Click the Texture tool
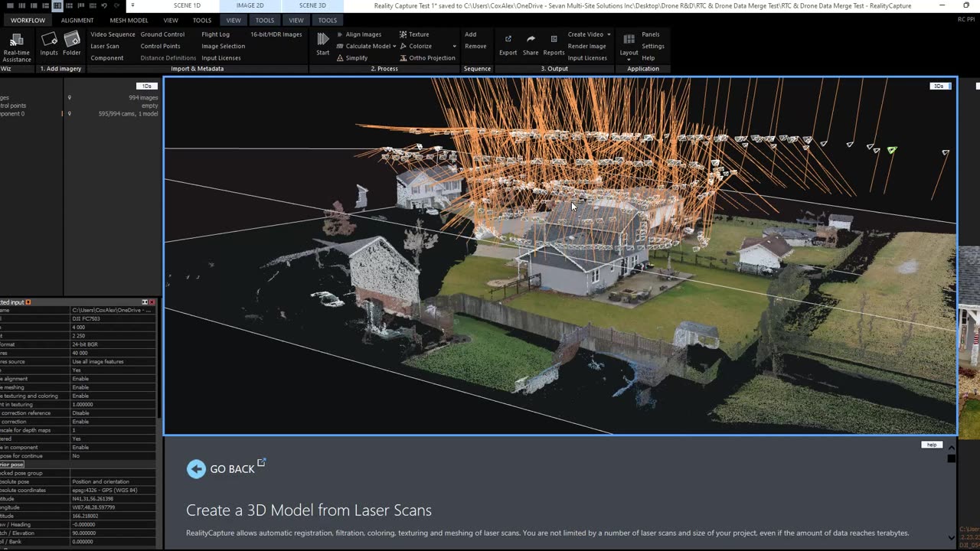The height and width of the screenshot is (551, 980). tap(414, 34)
